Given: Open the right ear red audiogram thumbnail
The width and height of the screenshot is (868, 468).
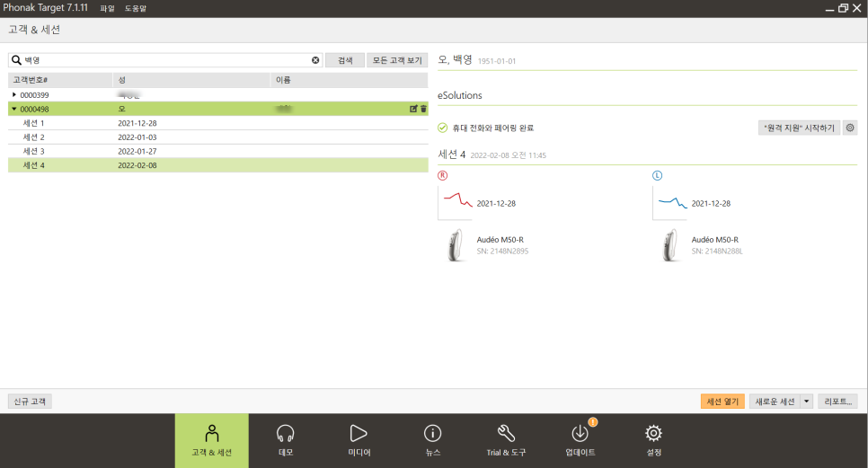Looking at the screenshot, I should tap(455, 203).
